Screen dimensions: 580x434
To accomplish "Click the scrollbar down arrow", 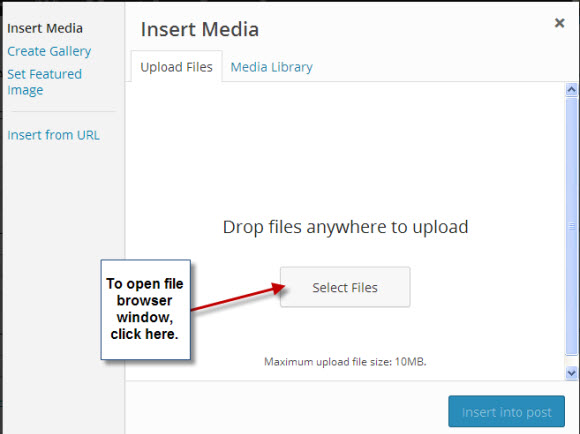I will tap(571, 373).
